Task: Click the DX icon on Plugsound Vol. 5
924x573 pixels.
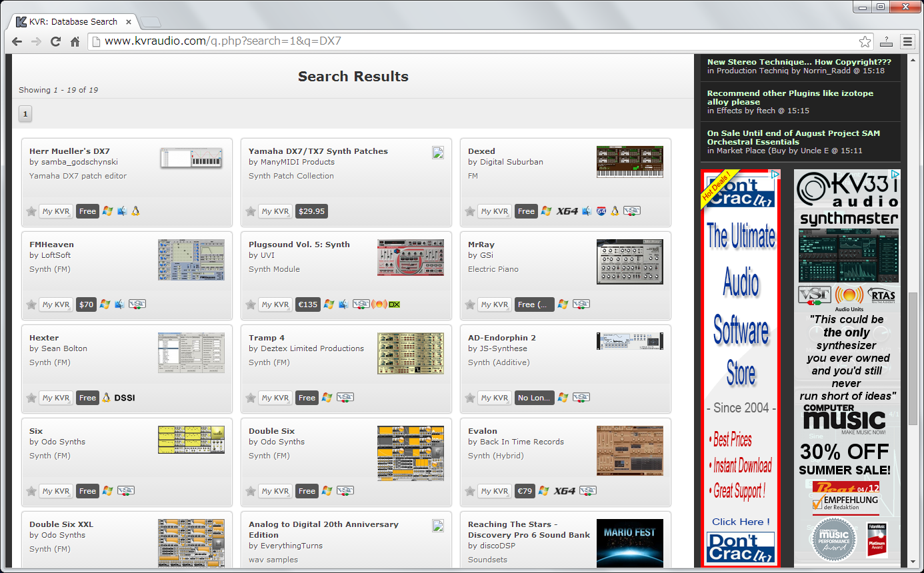Action: pyautogui.click(x=395, y=304)
